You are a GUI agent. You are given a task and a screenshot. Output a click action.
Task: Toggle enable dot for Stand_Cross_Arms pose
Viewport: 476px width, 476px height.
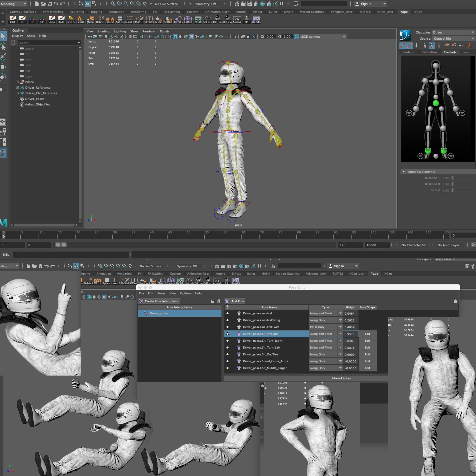click(227, 361)
